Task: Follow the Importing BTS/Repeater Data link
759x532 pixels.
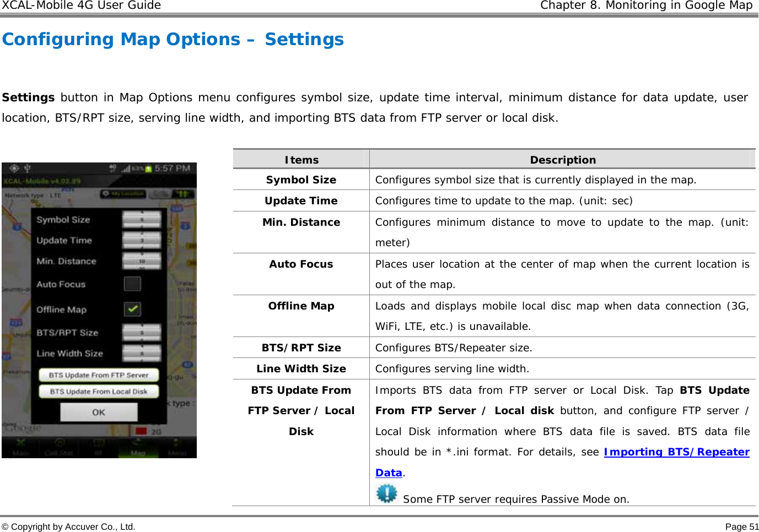Action: point(676,452)
